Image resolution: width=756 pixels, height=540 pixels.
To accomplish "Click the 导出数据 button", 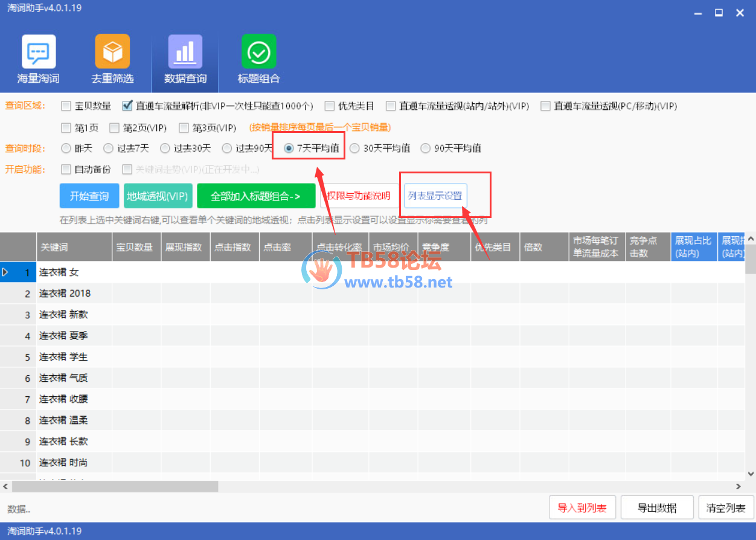I will (x=656, y=508).
